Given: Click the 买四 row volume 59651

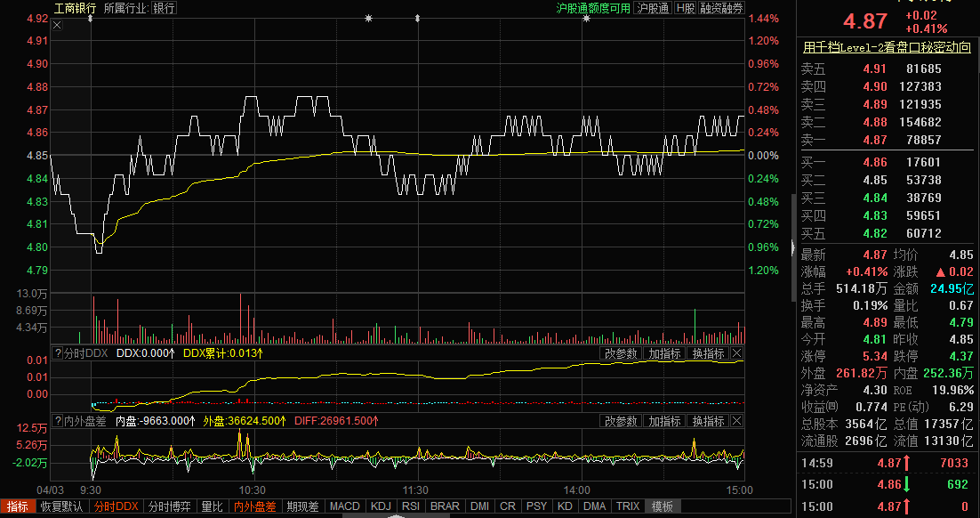Looking at the screenshot, I should (924, 215).
